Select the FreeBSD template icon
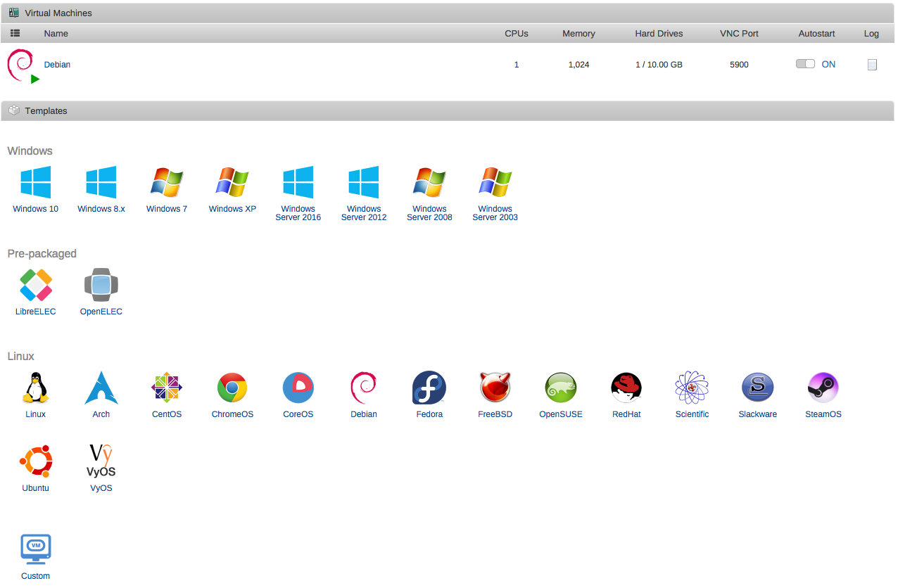 pyautogui.click(x=495, y=388)
